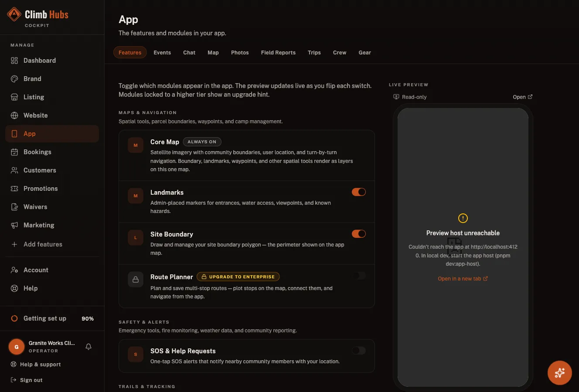Click the Route Planner lock icon
Screen dimensions: 579x392
tap(136, 279)
